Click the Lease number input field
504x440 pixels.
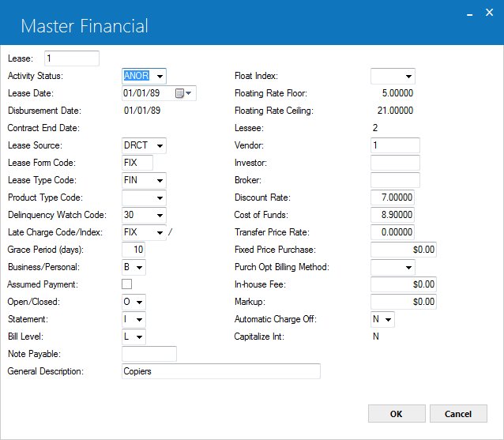pos(72,58)
